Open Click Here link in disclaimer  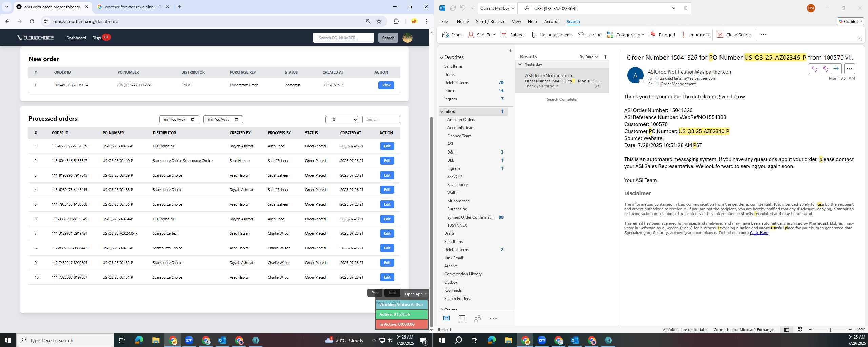tap(759, 233)
